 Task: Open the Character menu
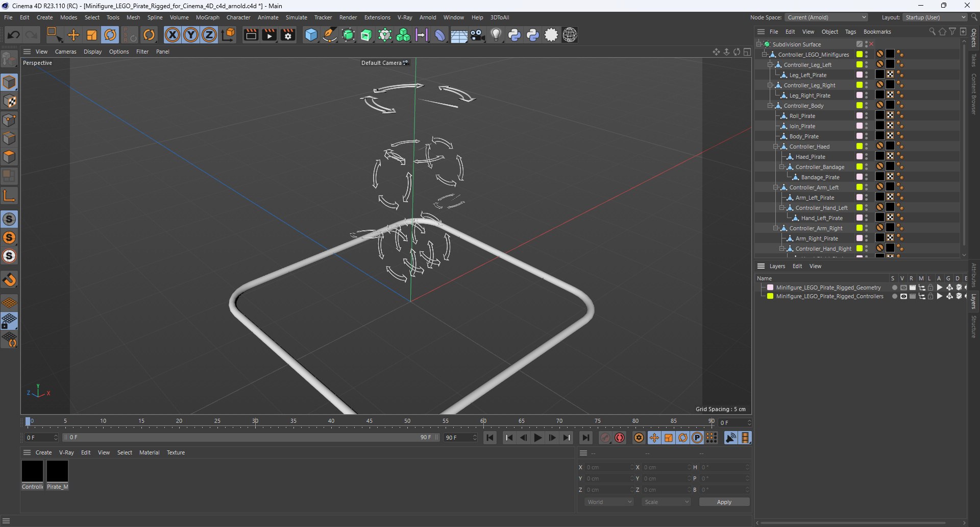click(x=238, y=17)
